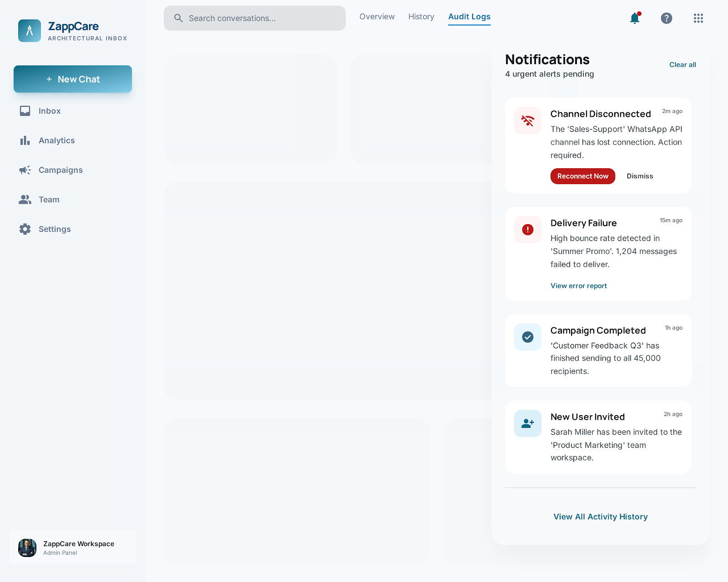
Task: Open the Campaigns section
Action: point(60,170)
